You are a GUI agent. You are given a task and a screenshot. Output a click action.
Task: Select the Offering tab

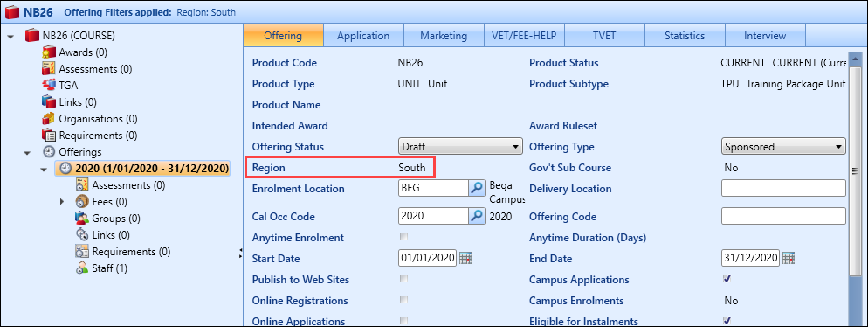click(283, 36)
